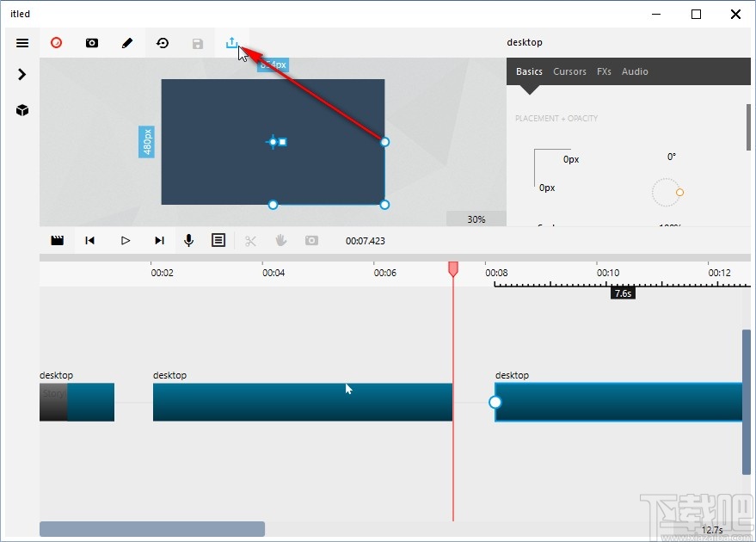Click the scissors split tool

tap(250, 241)
